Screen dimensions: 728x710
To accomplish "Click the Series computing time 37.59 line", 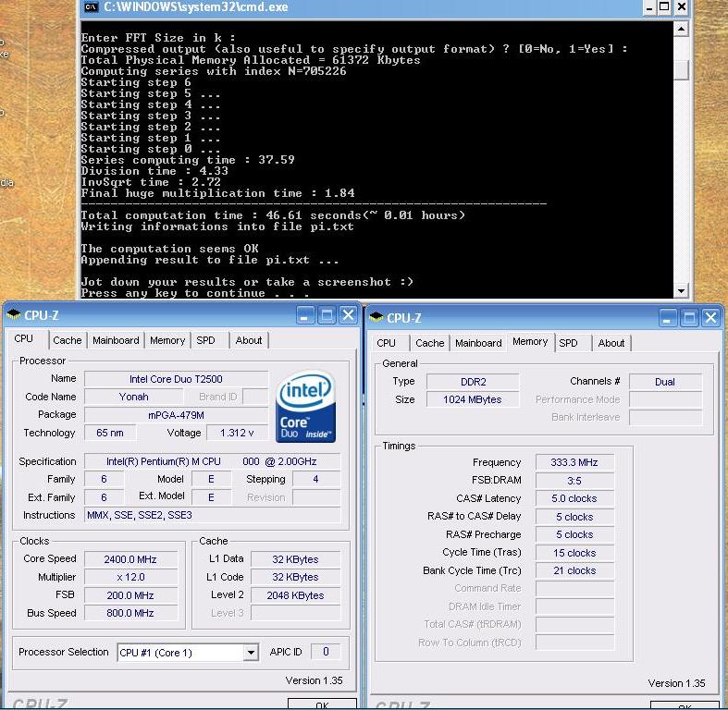I will [188, 160].
